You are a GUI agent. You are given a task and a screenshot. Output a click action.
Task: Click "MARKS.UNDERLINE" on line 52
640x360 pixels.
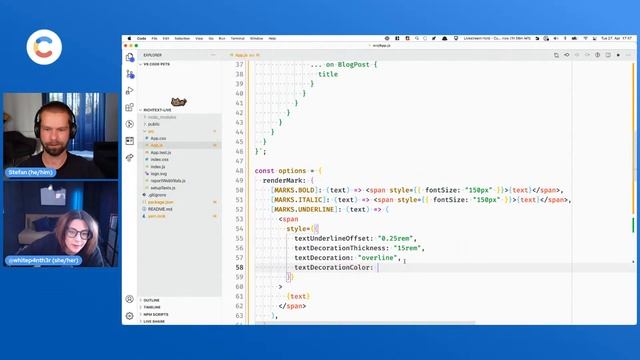coord(304,209)
